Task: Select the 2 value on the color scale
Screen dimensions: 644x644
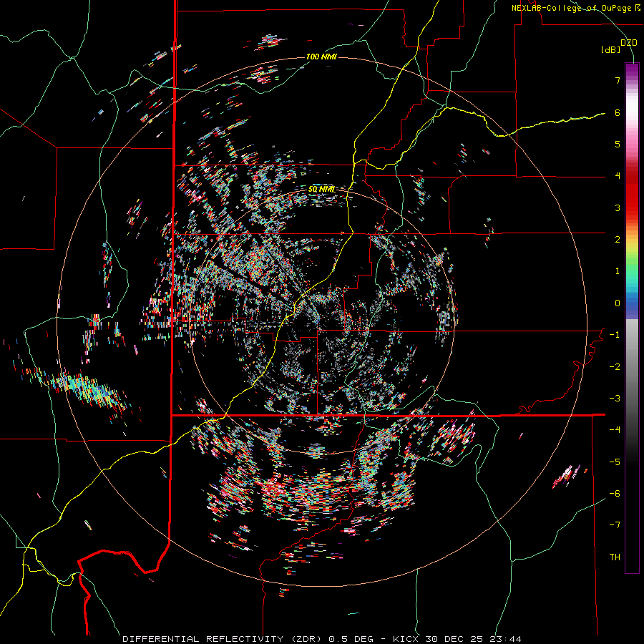Action: click(x=618, y=240)
